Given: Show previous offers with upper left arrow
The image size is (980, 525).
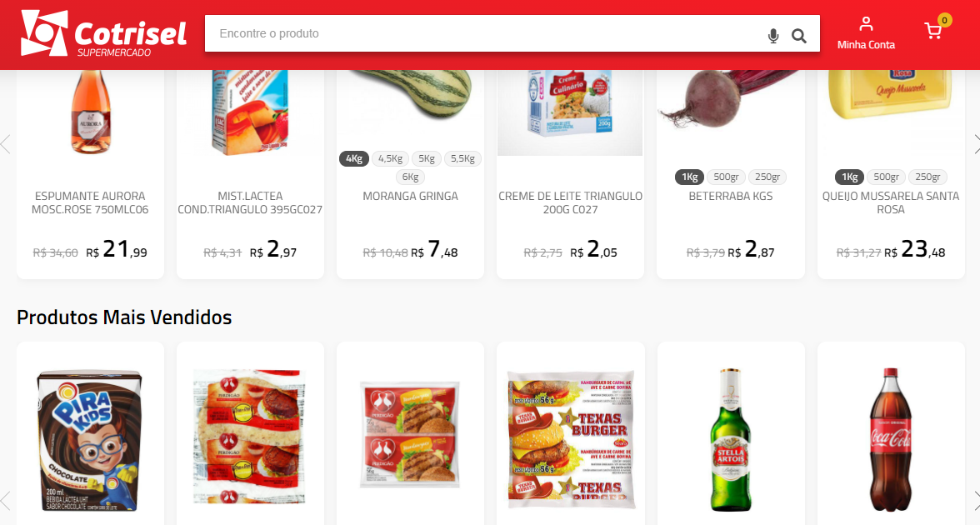Looking at the screenshot, I should tap(6, 143).
